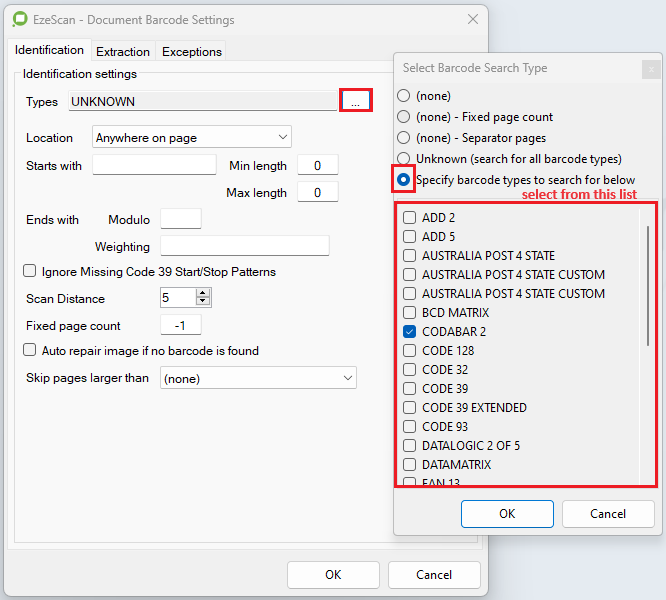Check the CODE 128 barcode type

point(409,351)
